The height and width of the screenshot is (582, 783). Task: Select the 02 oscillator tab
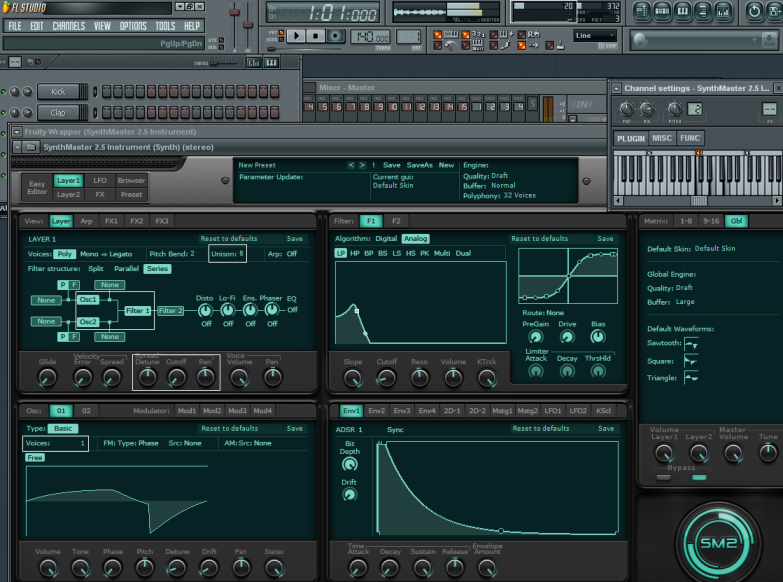pyautogui.click(x=86, y=411)
